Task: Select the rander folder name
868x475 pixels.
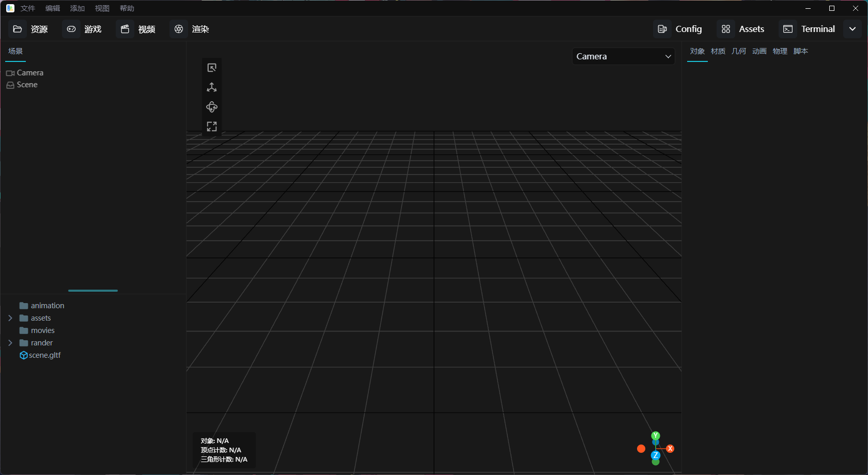Action: click(42, 343)
